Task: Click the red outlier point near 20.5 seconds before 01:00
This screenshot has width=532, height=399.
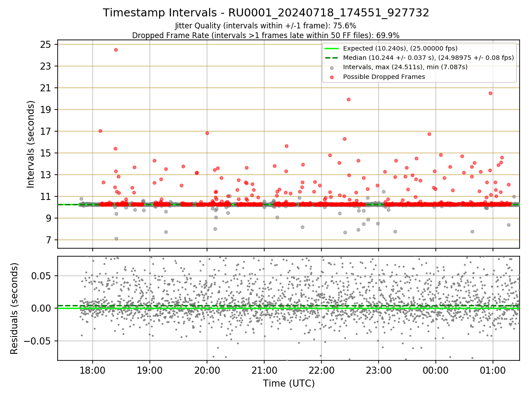Action: tap(490, 93)
